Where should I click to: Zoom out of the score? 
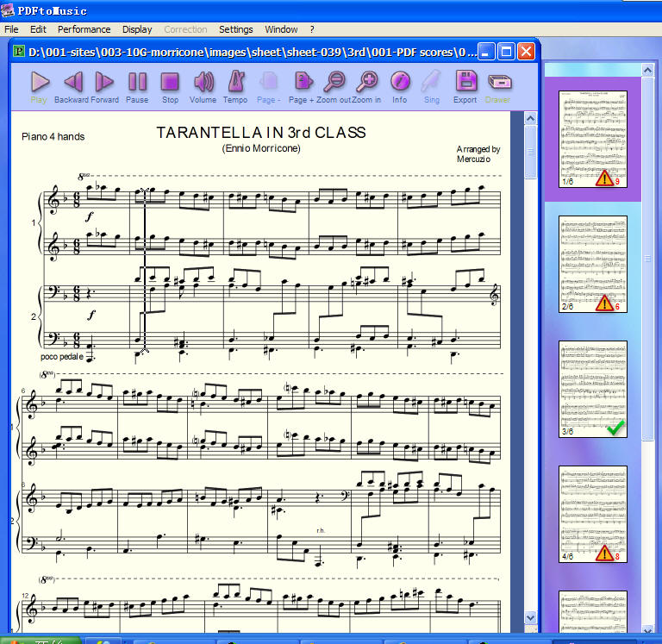334,87
